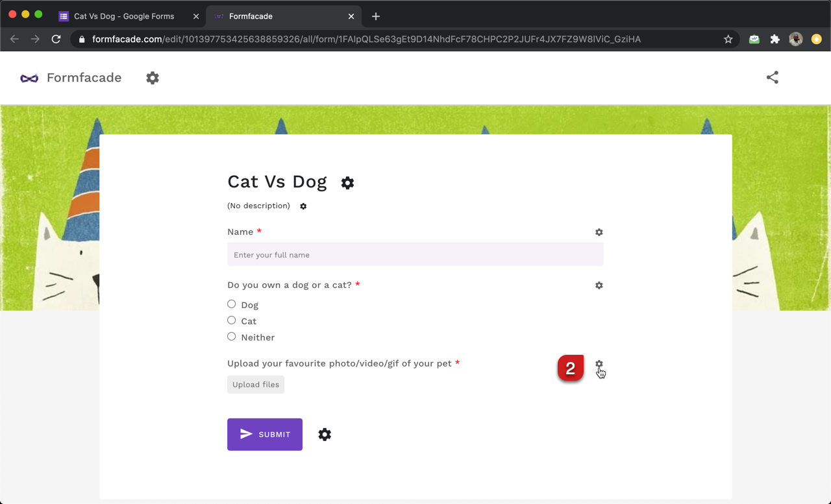Choose the Cat radio option
831x504 pixels.
[x=232, y=320]
